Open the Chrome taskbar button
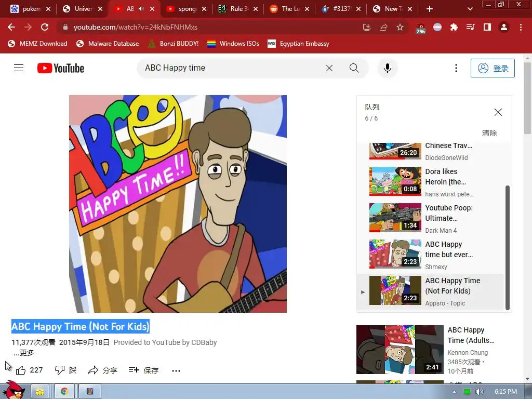Viewport: 532px width, 399px height. 64,392
